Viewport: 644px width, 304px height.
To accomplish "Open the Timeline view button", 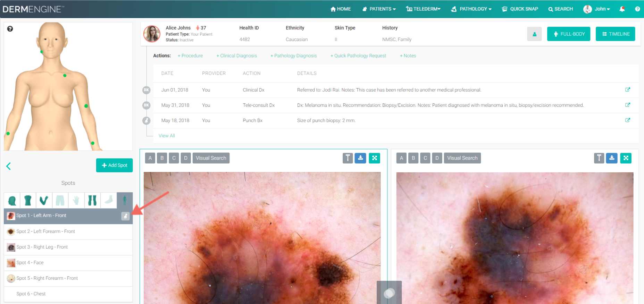I will pos(616,34).
